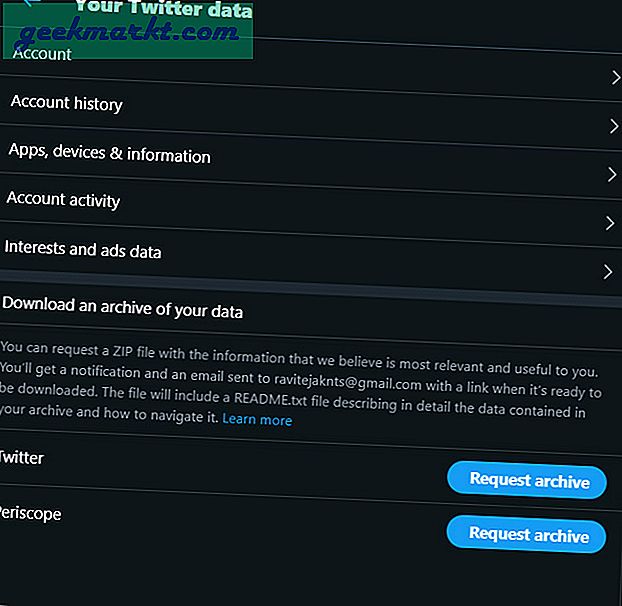This screenshot has width=622, height=606.
Task: Click the Download an archive of your data heading
Action: (123, 311)
